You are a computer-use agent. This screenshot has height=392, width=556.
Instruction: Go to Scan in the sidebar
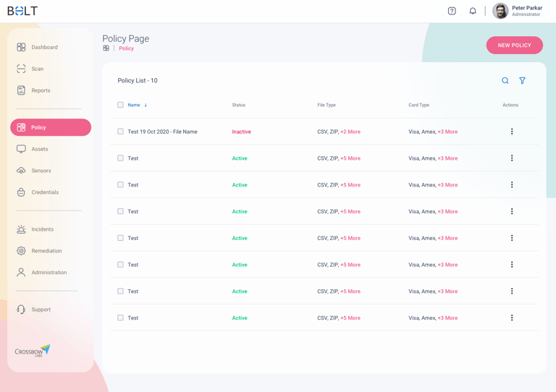[x=37, y=69]
